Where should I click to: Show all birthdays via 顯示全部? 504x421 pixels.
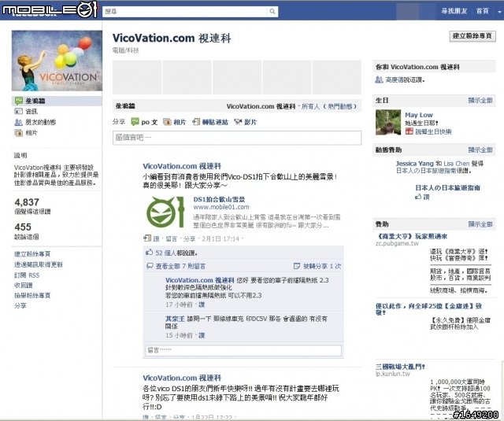click(x=480, y=101)
